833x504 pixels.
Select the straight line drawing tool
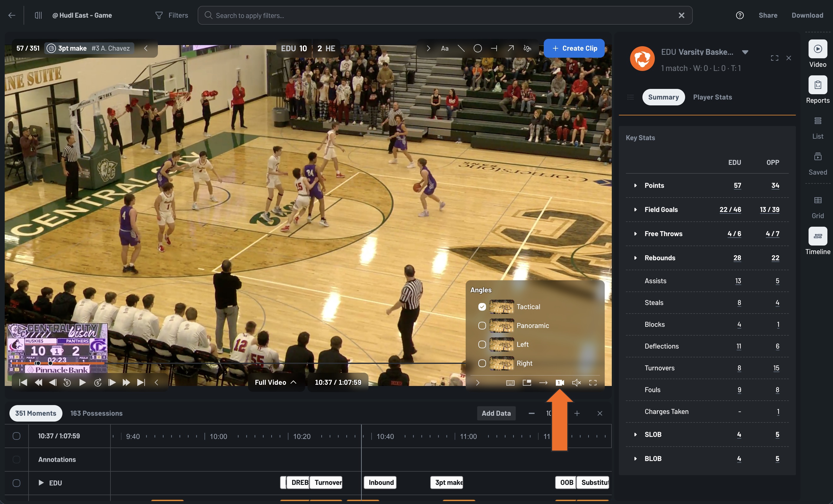(x=461, y=48)
